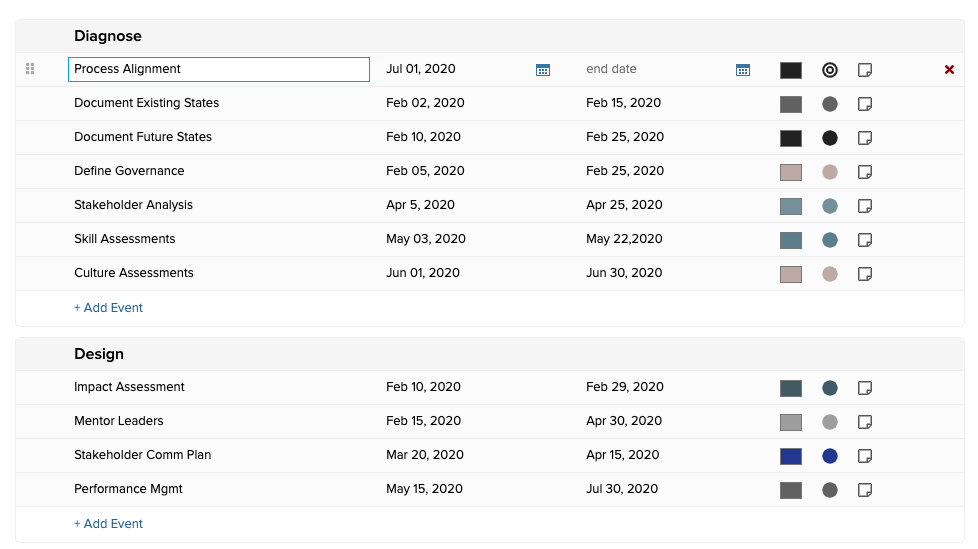Change circle shape for Stakeholder Comm Plan

[x=830, y=456]
